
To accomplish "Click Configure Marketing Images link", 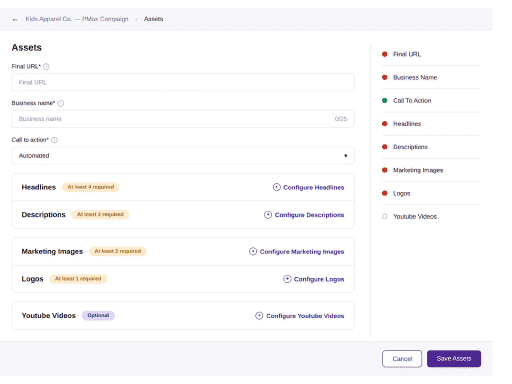I will pos(302,252).
